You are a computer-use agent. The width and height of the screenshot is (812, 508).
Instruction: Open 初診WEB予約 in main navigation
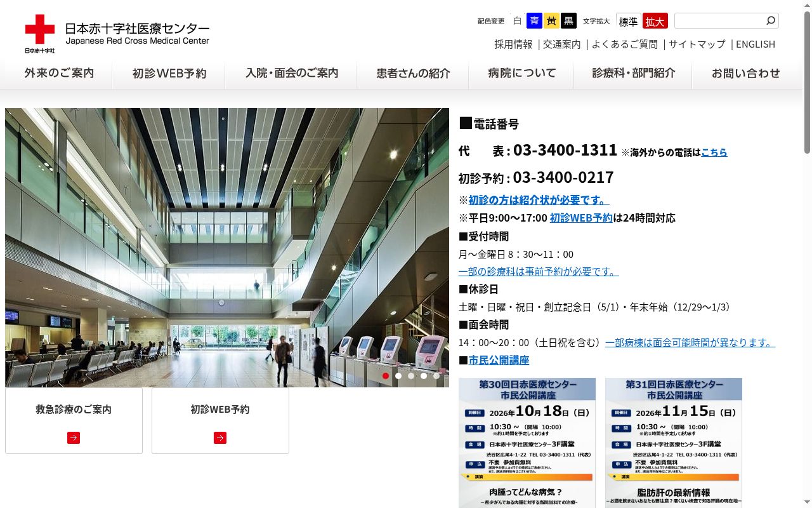pos(169,74)
